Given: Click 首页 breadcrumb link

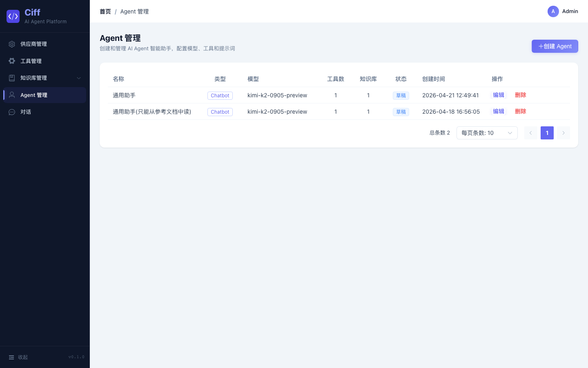Looking at the screenshot, I should coord(105,11).
